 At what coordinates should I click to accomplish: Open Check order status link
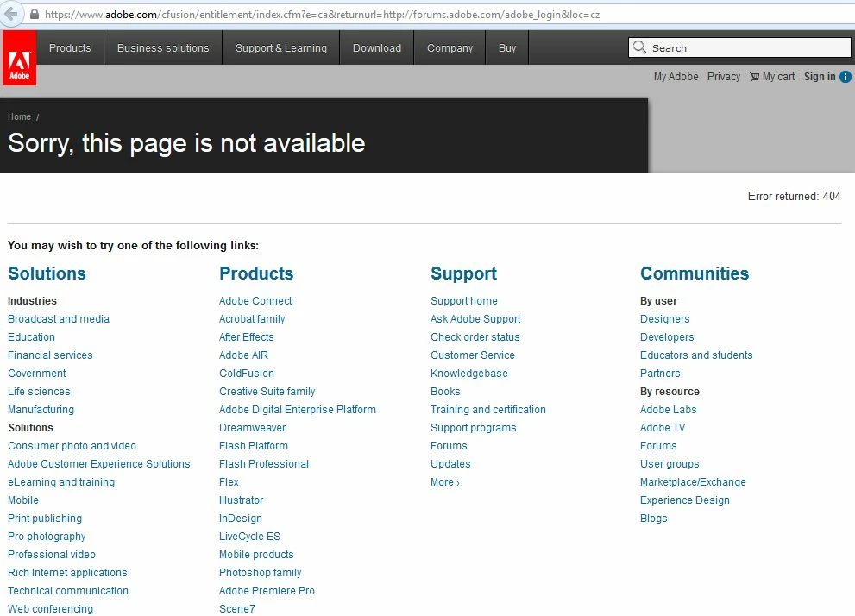coord(475,336)
